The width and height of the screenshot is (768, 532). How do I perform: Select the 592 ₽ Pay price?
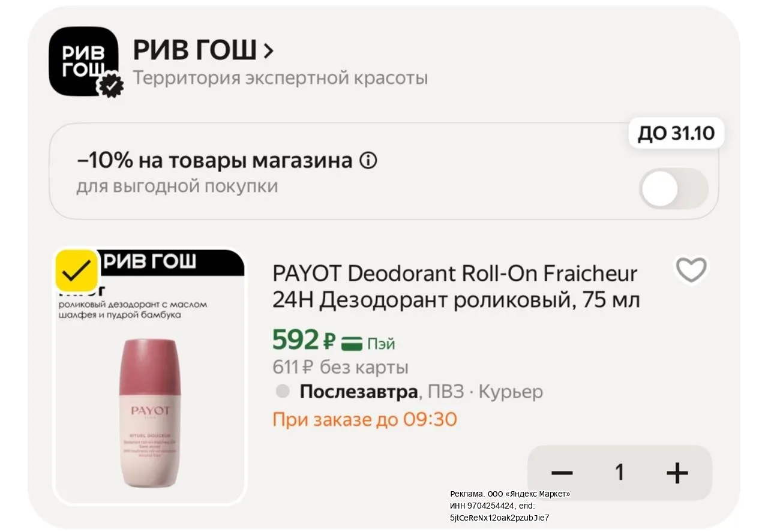[x=303, y=340]
